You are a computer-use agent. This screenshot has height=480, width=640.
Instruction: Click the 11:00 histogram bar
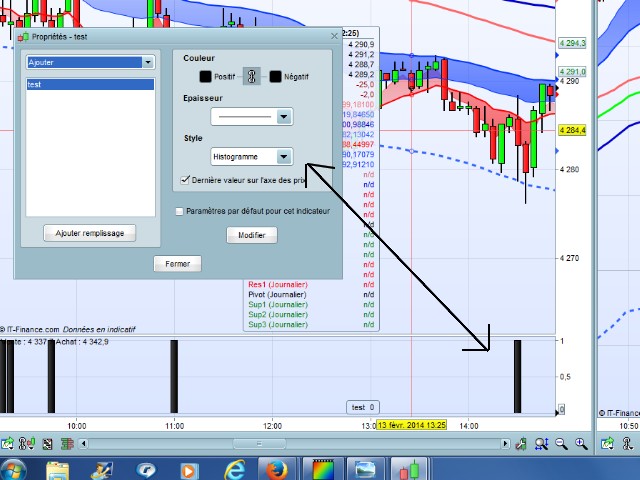(x=174, y=376)
